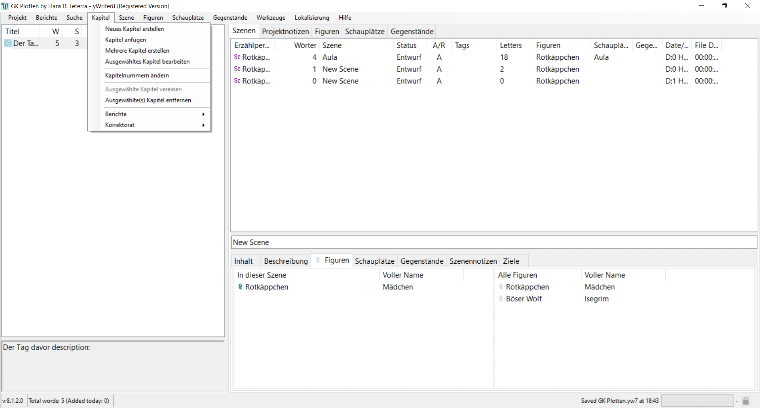Screen dimensions: 760x408
Task: Switch to upper Figuren tab
Action: coord(327,31)
